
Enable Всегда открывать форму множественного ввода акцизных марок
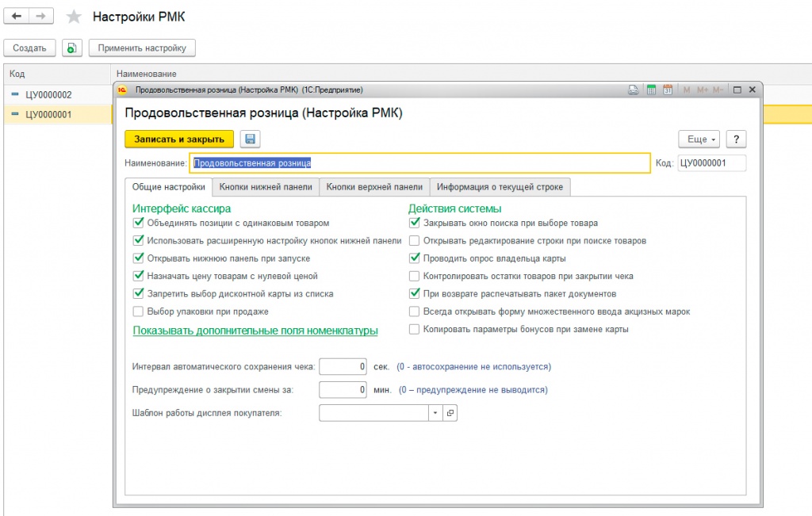[414, 312]
